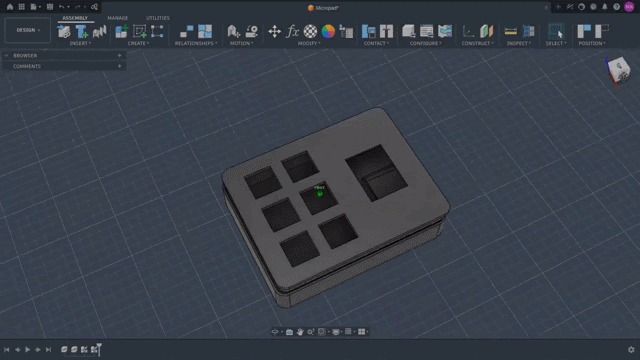Screen dimensions: 640x360
Task: Open Appearance color wheel tool
Action: click(328, 31)
